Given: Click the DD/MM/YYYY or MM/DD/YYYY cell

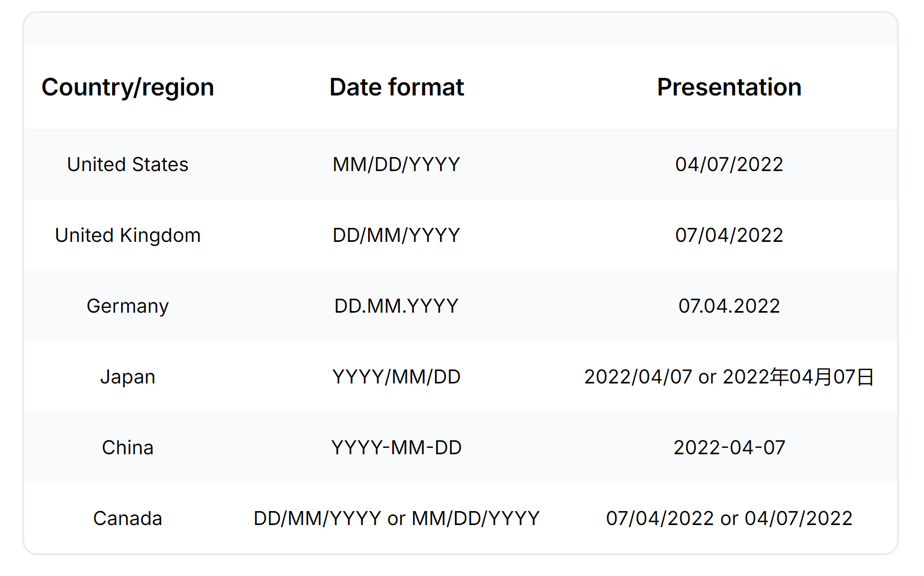Looking at the screenshot, I should point(397,518).
